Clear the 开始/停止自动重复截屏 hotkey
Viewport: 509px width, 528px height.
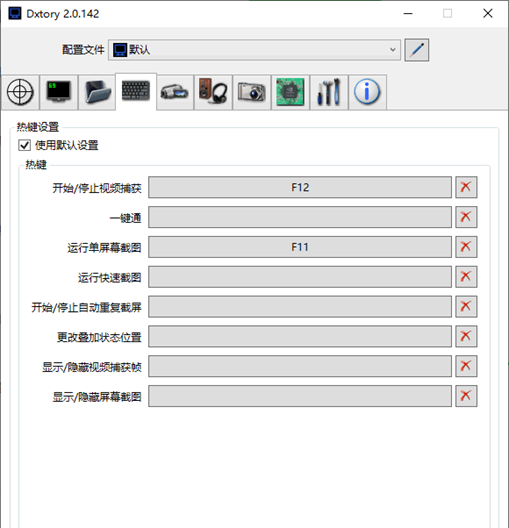click(466, 306)
